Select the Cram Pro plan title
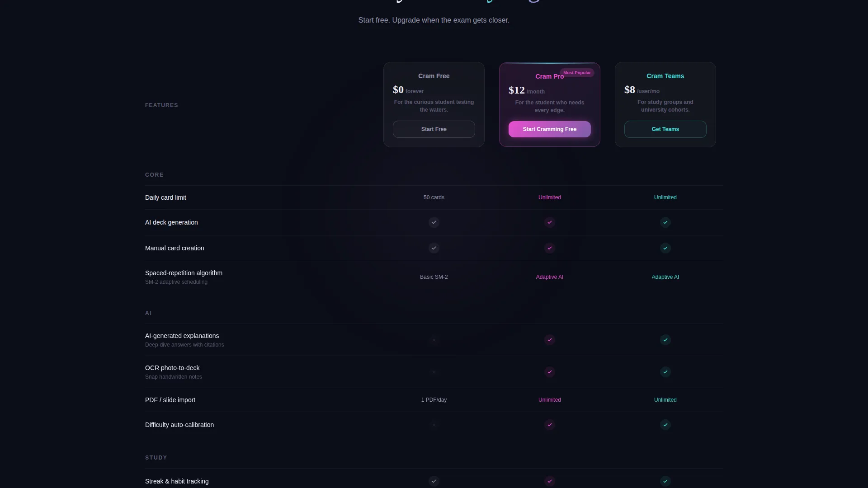Viewport: 868px width, 488px height. [549, 76]
